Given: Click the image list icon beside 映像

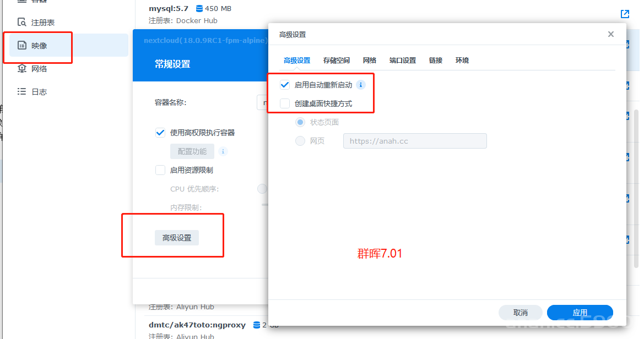Looking at the screenshot, I should tap(22, 45).
